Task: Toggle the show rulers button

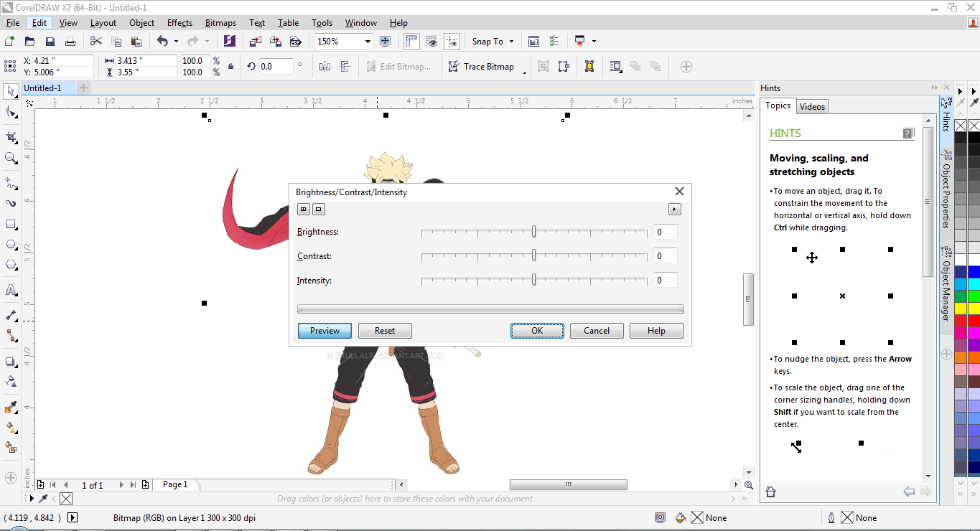Action: (x=411, y=42)
